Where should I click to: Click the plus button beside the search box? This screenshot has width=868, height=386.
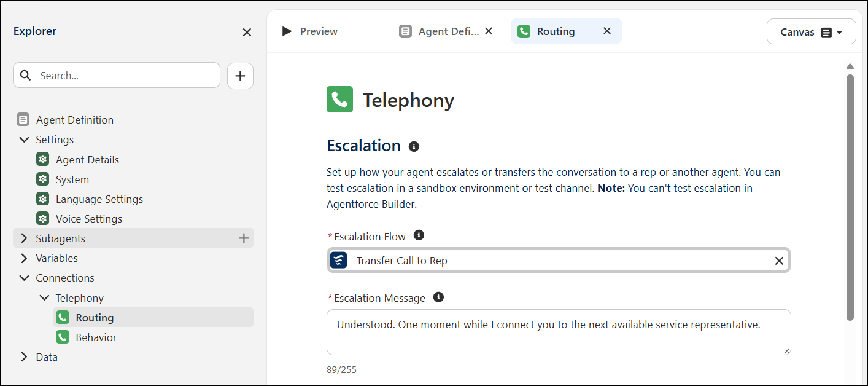click(240, 76)
